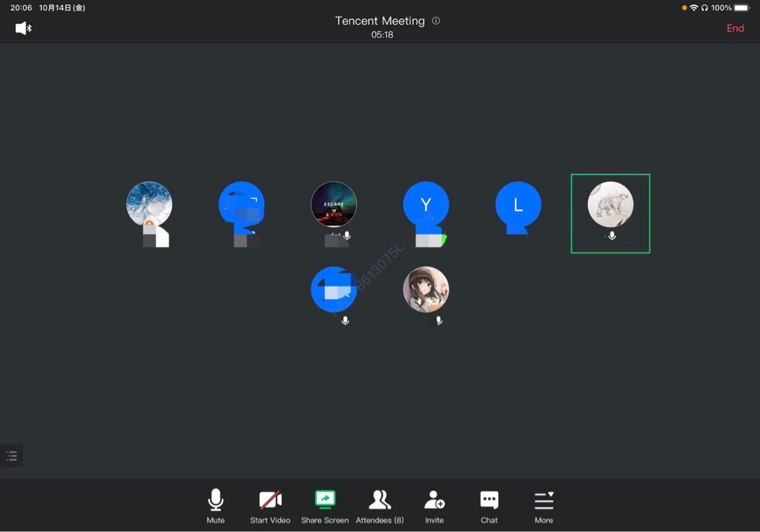Click the status bar time "20:06"
760x532 pixels.
coord(21,8)
